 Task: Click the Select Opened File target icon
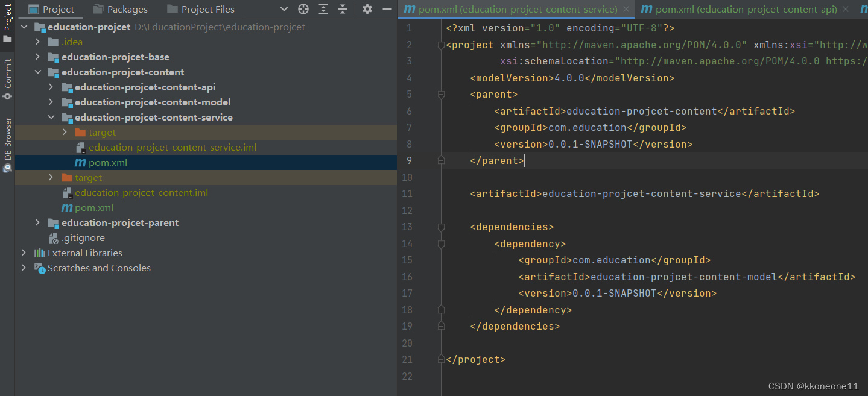click(x=303, y=9)
